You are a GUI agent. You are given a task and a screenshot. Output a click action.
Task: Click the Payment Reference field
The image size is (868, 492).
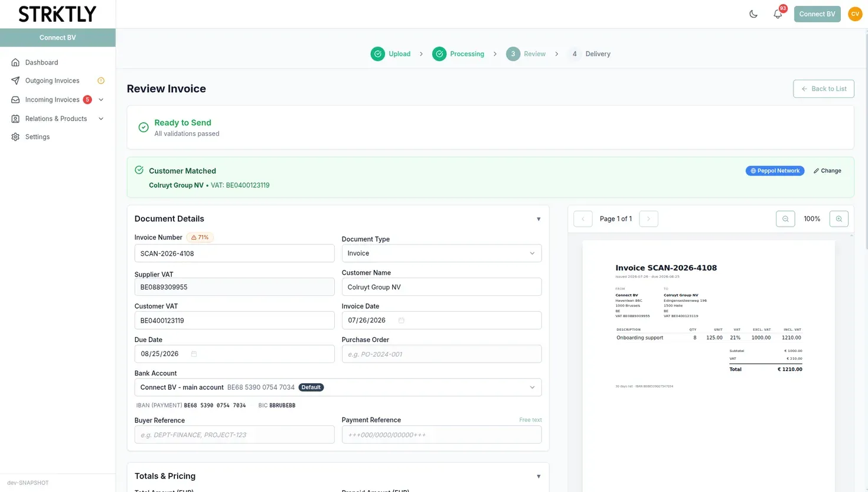point(442,435)
